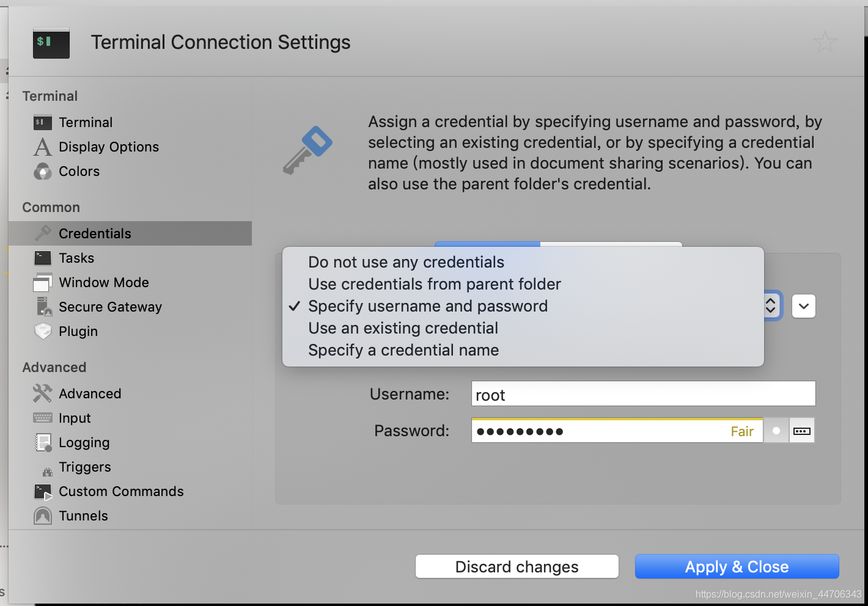
Task: Choose Specify a credential name
Action: 523,350
